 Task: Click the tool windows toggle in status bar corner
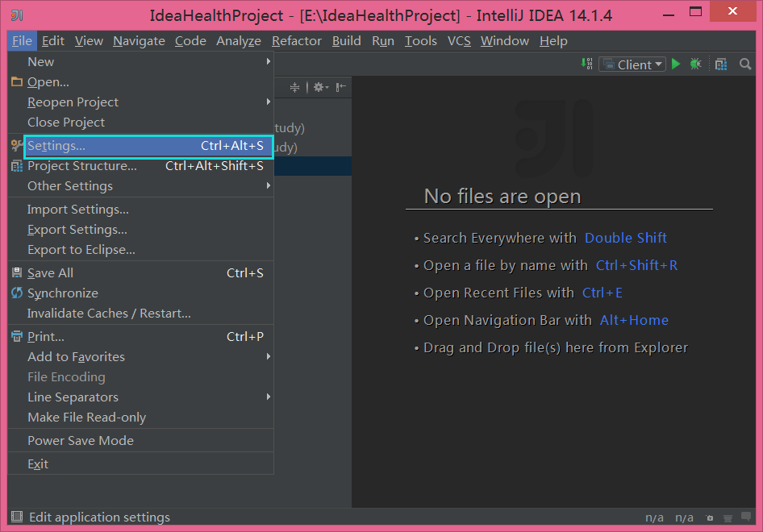click(16, 517)
